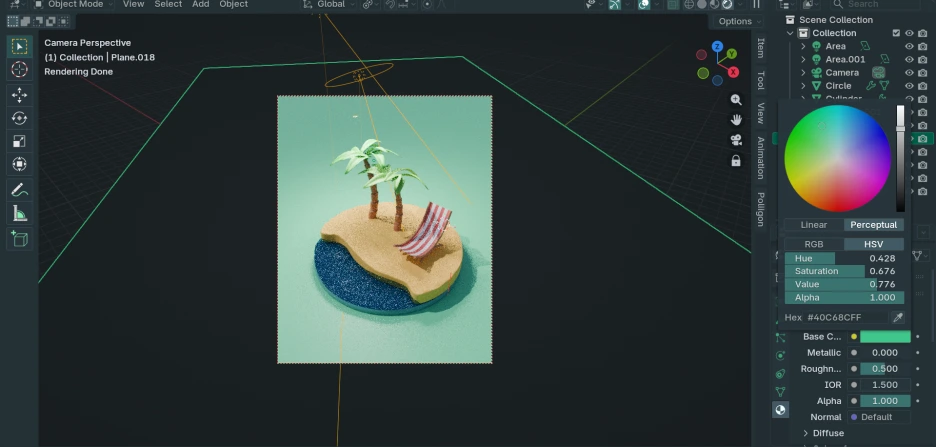This screenshot has height=447, width=936.
Task: Open the Object Constraints properties tab icon
Action: (780, 374)
